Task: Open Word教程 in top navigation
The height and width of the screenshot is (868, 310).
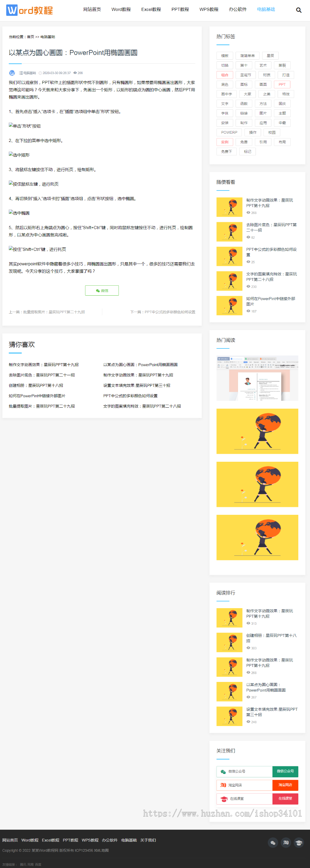Action: (121, 10)
